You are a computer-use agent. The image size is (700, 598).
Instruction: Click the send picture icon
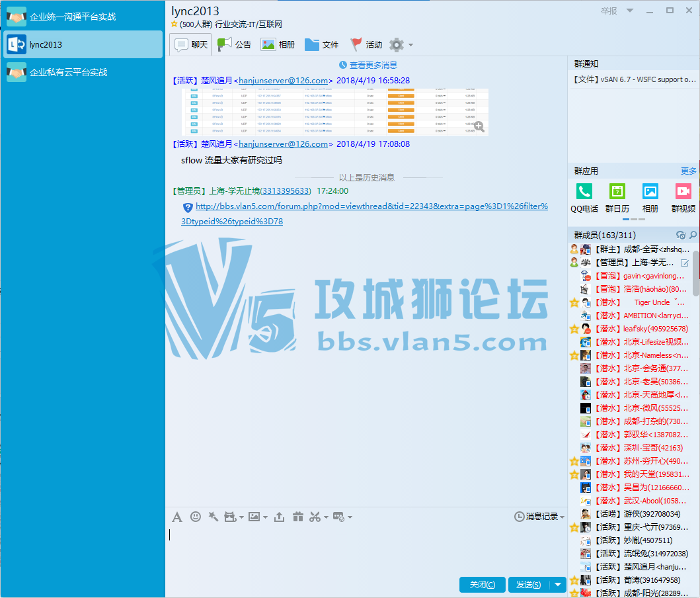(254, 517)
